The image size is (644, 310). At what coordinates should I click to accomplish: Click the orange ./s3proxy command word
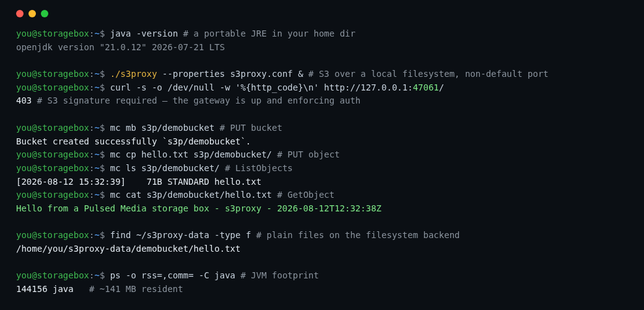[x=134, y=74]
